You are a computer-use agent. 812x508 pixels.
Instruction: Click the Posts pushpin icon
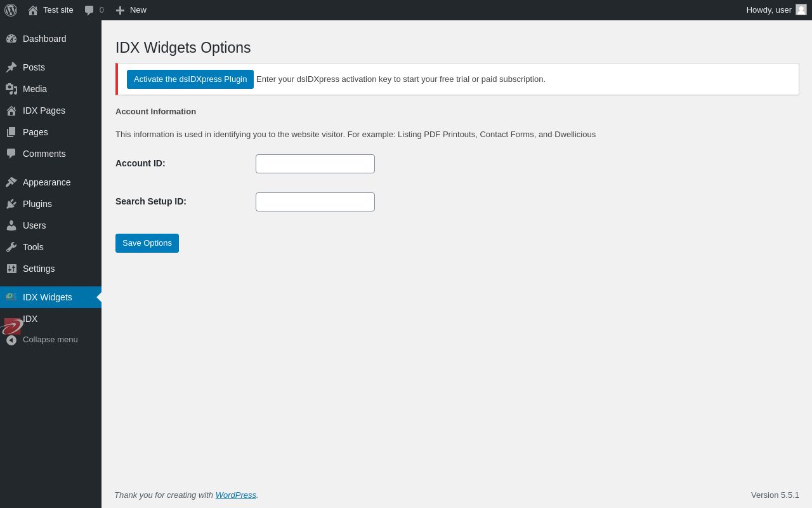coord(11,67)
